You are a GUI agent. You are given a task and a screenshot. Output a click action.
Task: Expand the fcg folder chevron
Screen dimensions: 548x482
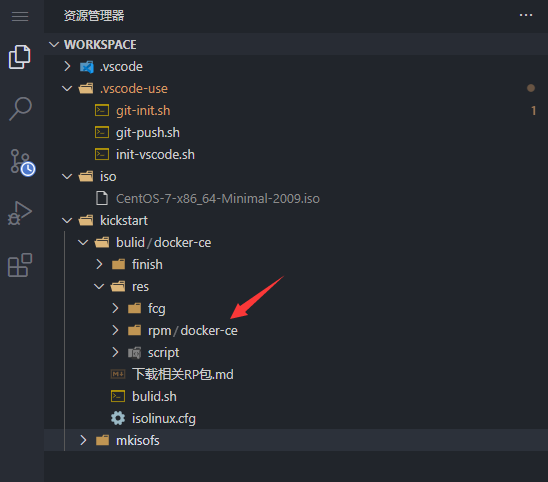(115, 309)
